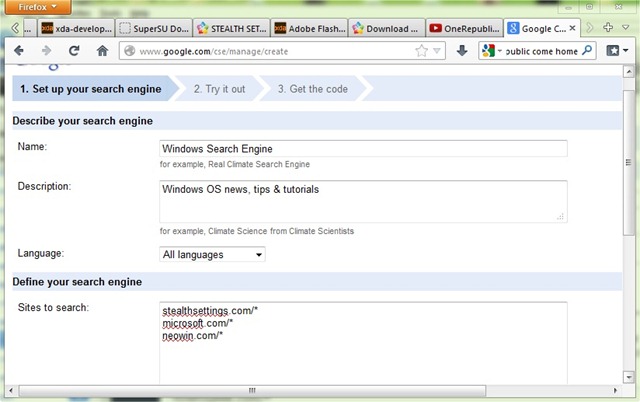Image resolution: width=640 pixels, height=402 pixels.
Task: Switch to the STEALTH SET tab
Action: [231, 28]
